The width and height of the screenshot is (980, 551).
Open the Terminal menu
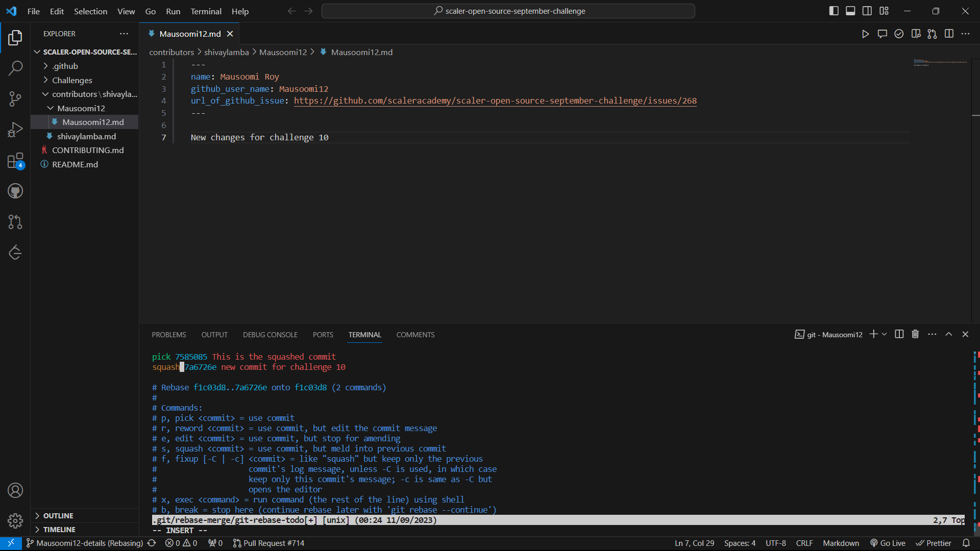click(205, 11)
